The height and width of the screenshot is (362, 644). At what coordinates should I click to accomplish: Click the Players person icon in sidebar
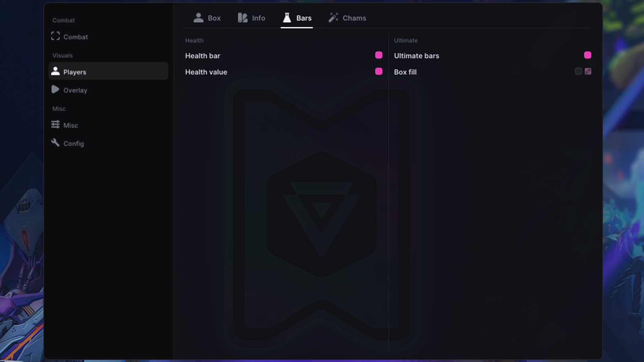coord(56,71)
